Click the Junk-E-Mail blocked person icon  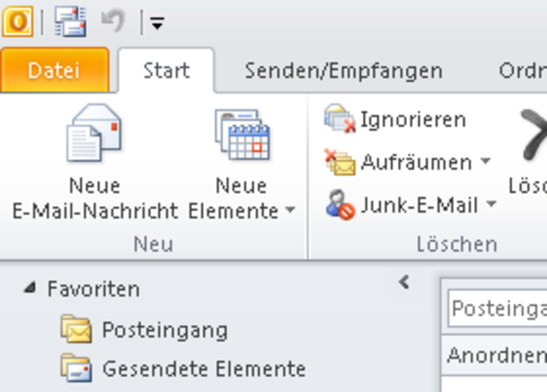pyautogui.click(x=340, y=205)
